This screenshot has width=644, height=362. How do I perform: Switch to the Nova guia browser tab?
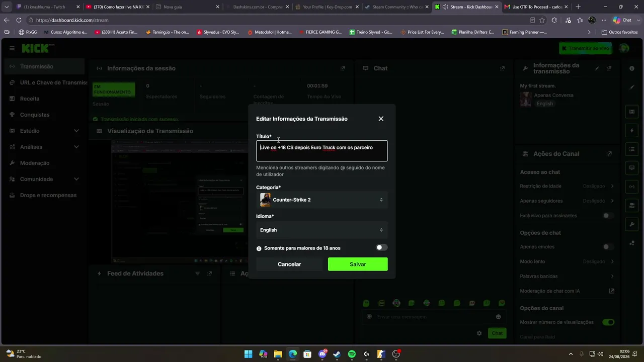(187, 7)
